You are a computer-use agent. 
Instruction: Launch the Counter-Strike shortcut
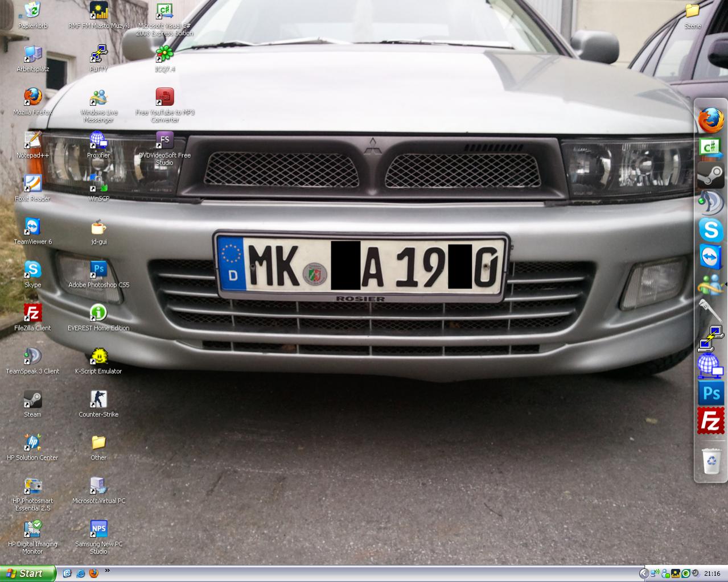(x=98, y=404)
